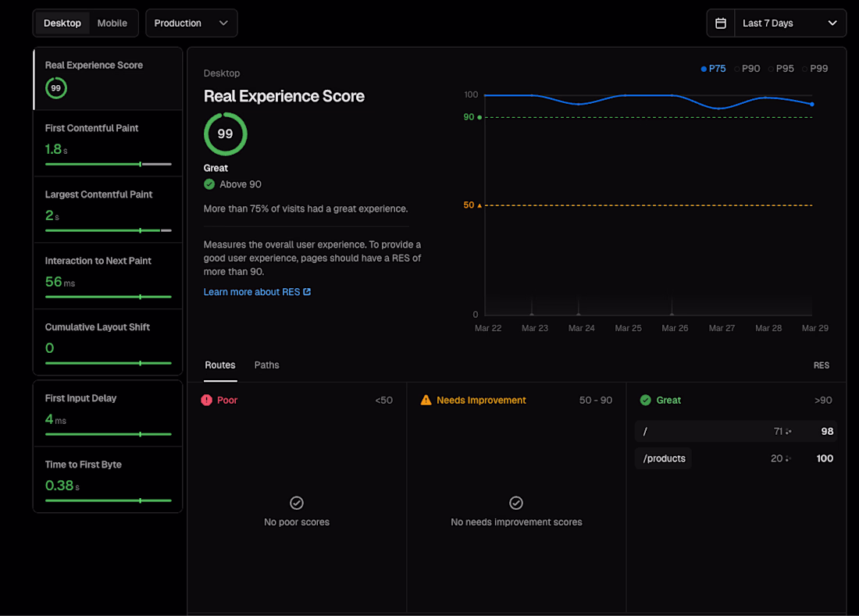The width and height of the screenshot is (859, 616).
Task: Switch to Mobile device view
Action: pos(112,23)
